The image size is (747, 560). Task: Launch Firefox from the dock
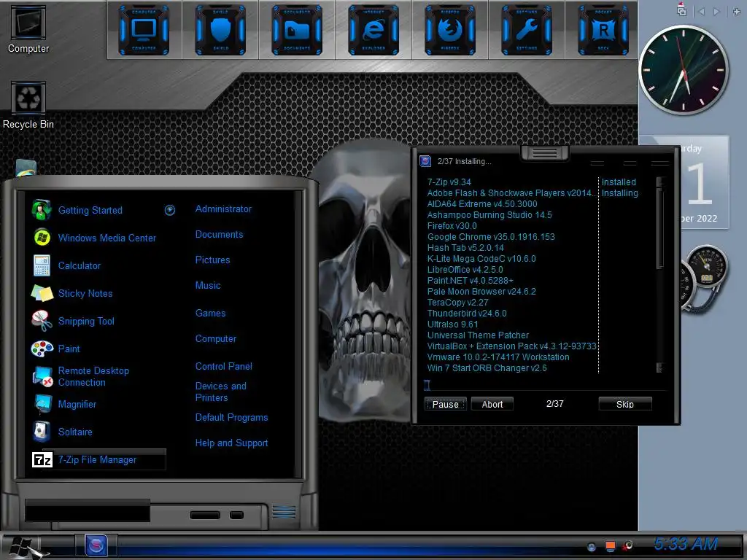coord(450,31)
